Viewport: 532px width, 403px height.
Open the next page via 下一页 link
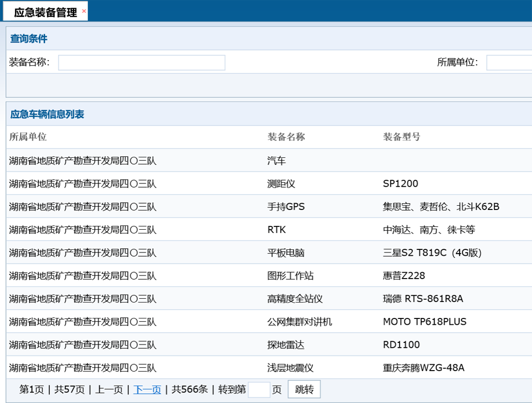tap(147, 389)
